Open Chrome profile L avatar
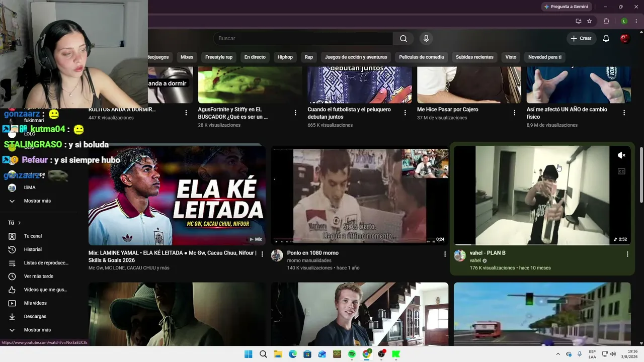Viewport: 644px width, 362px height. [624, 21]
